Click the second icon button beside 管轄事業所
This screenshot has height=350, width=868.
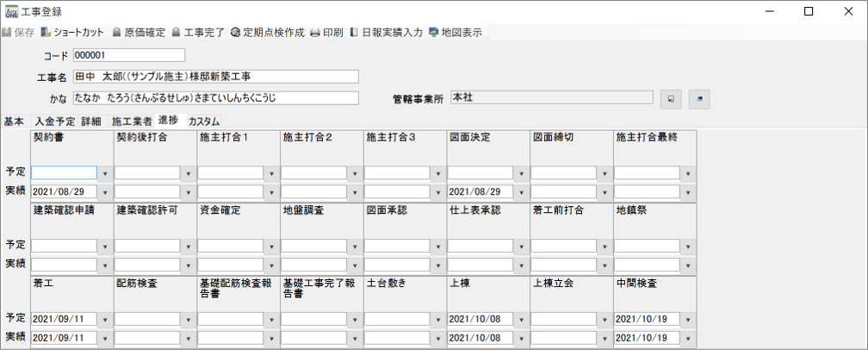699,99
